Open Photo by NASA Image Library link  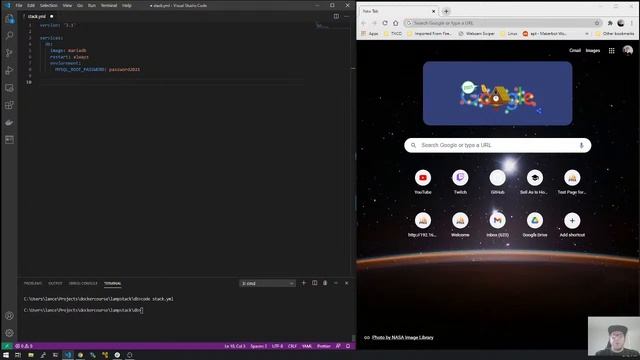point(402,338)
